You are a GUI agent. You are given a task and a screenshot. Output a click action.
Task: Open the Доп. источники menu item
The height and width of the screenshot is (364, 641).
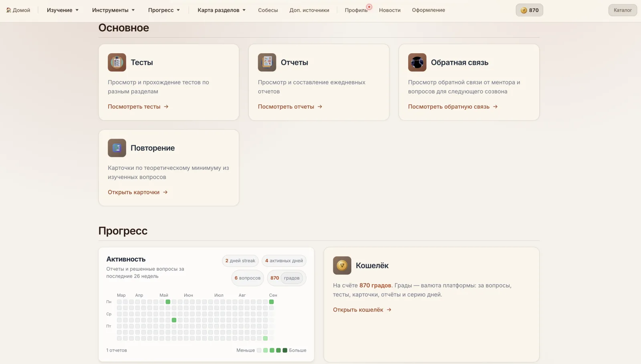point(309,10)
